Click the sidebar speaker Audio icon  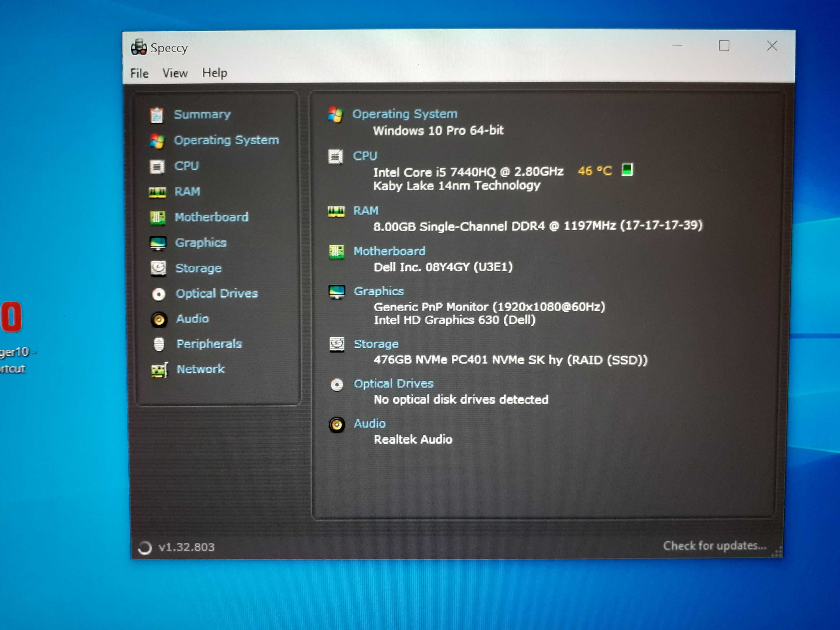[159, 320]
